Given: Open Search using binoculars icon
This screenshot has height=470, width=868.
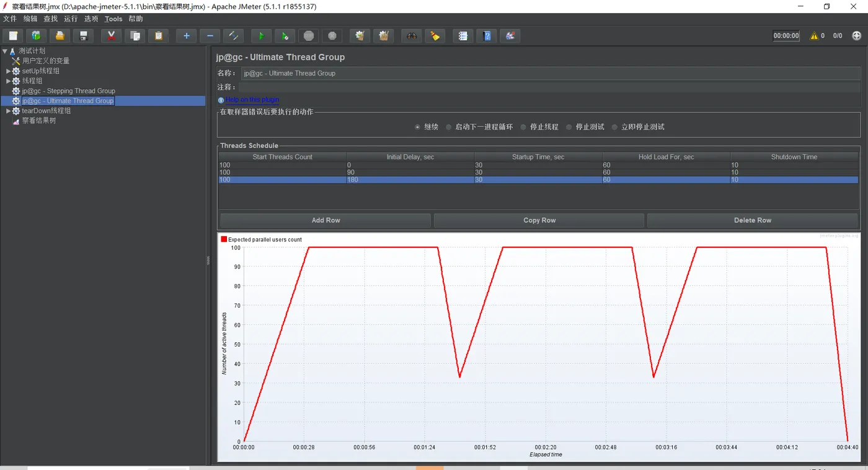Looking at the screenshot, I should 411,36.
